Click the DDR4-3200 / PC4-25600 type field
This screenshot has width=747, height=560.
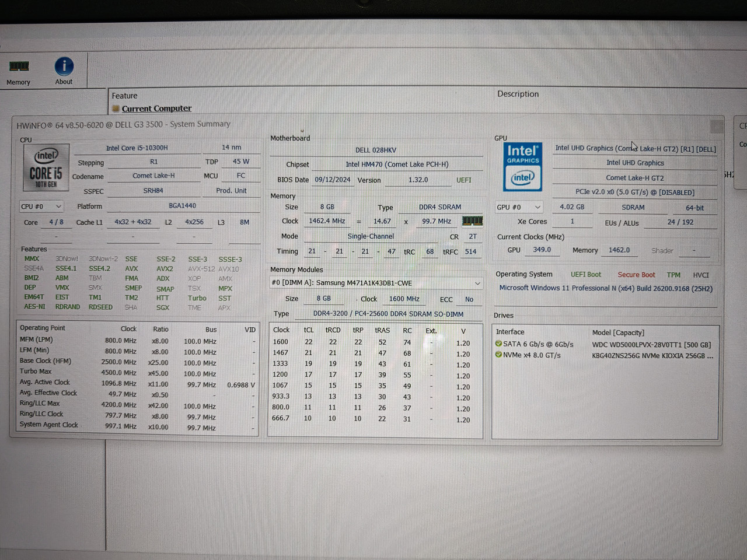tap(389, 314)
